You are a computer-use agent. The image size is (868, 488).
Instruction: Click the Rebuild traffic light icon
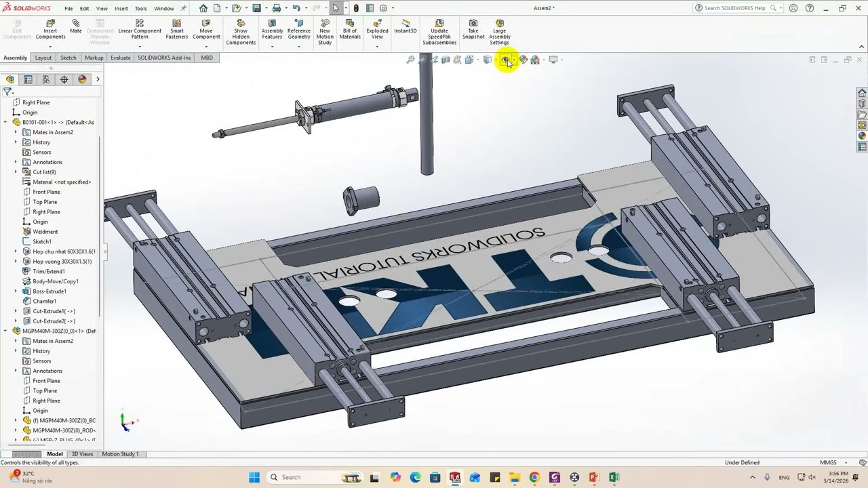pos(356,8)
